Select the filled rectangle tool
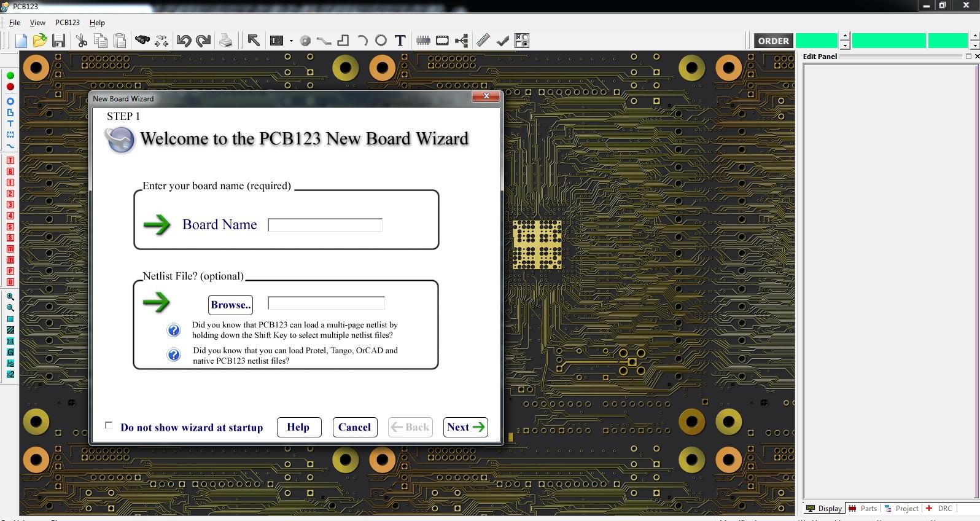 277,41
